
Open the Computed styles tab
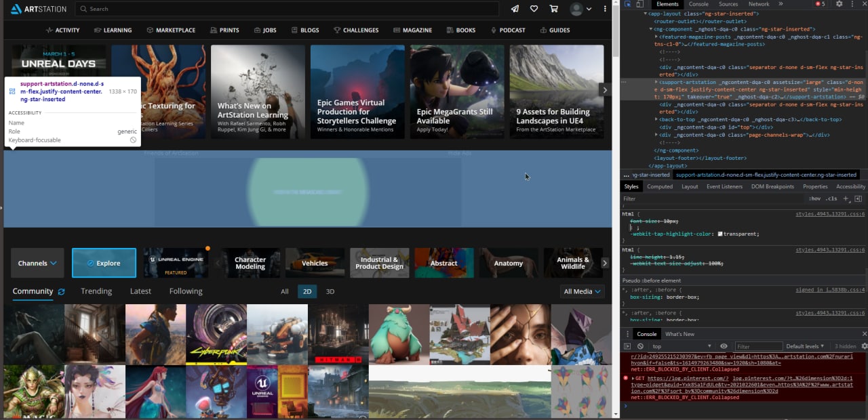tap(660, 186)
